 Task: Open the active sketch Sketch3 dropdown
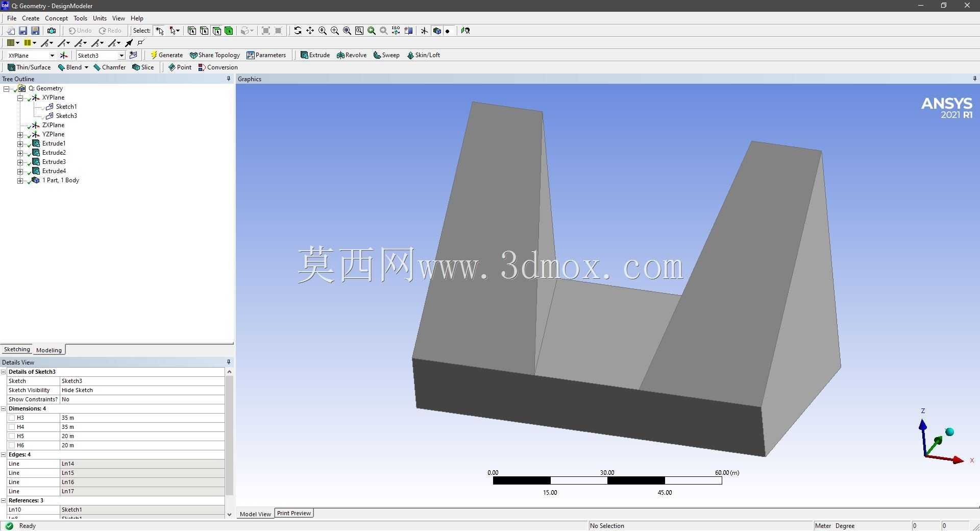tap(121, 55)
